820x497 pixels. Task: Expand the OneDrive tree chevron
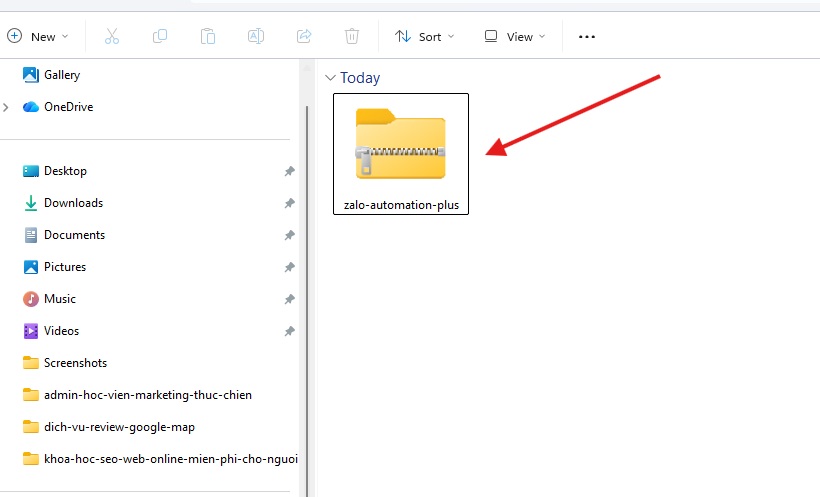[6, 107]
